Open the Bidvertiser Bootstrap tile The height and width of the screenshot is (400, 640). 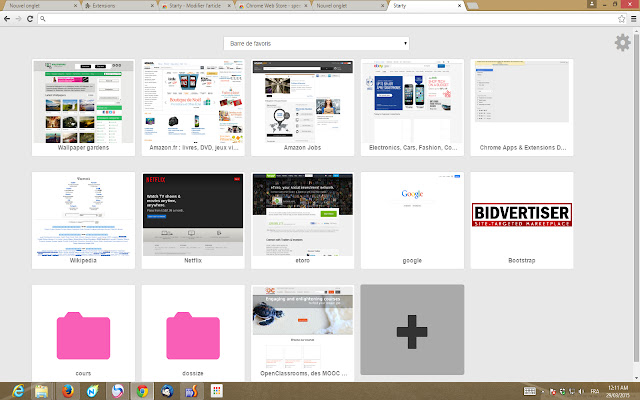pyautogui.click(x=522, y=220)
